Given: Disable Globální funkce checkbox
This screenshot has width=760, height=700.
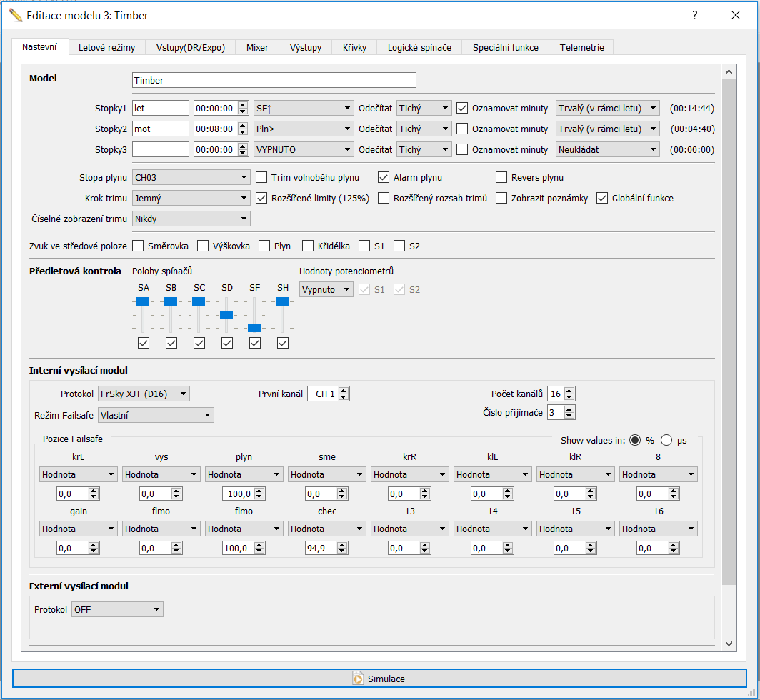Looking at the screenshot, I should 602,198.
